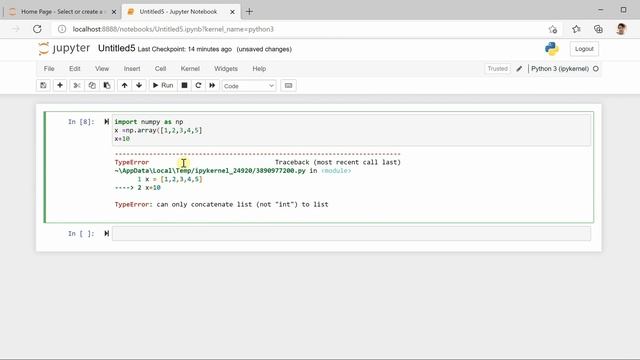Click the Trusted notebook indicator
This screenshot has width=640, height=360.
click(498, 69)
